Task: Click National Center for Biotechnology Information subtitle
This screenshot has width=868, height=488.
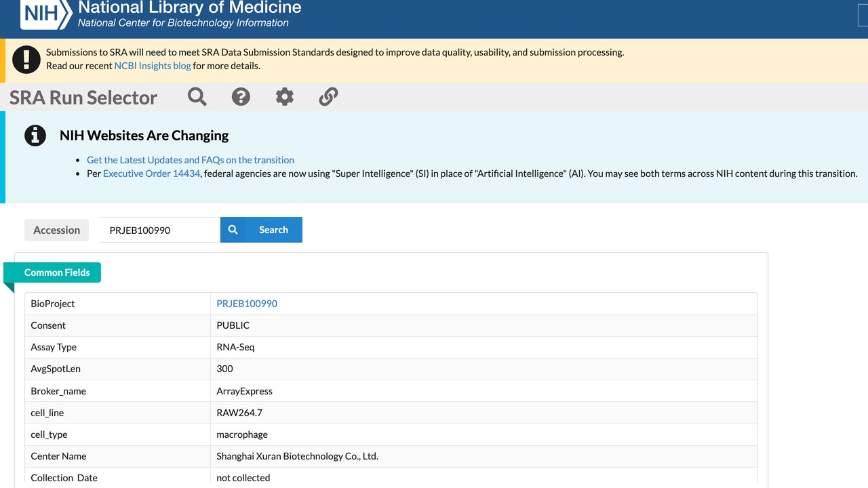Action: (x=183, y=23)
